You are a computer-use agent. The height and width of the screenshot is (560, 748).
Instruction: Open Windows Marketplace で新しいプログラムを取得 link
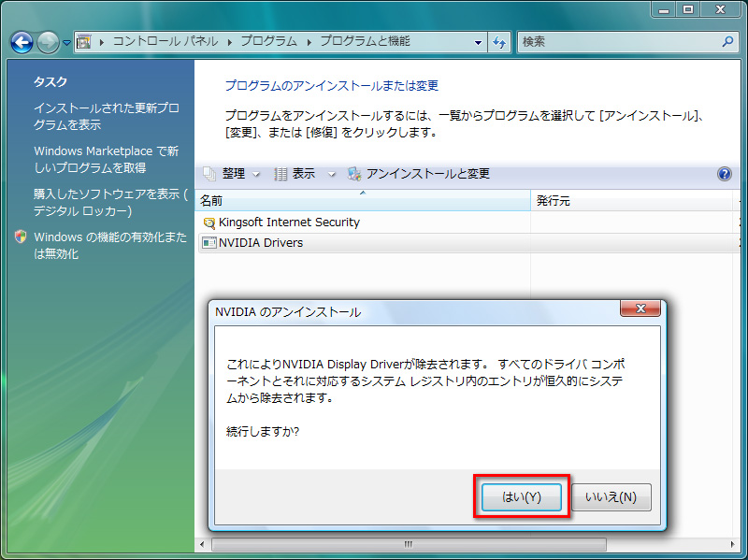(x=107, y=159)
